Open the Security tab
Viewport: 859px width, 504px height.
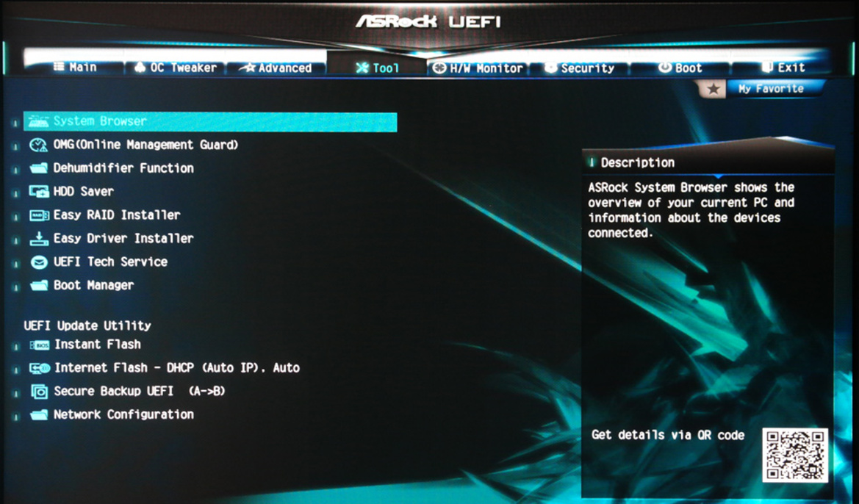click(x=580, y=68)
